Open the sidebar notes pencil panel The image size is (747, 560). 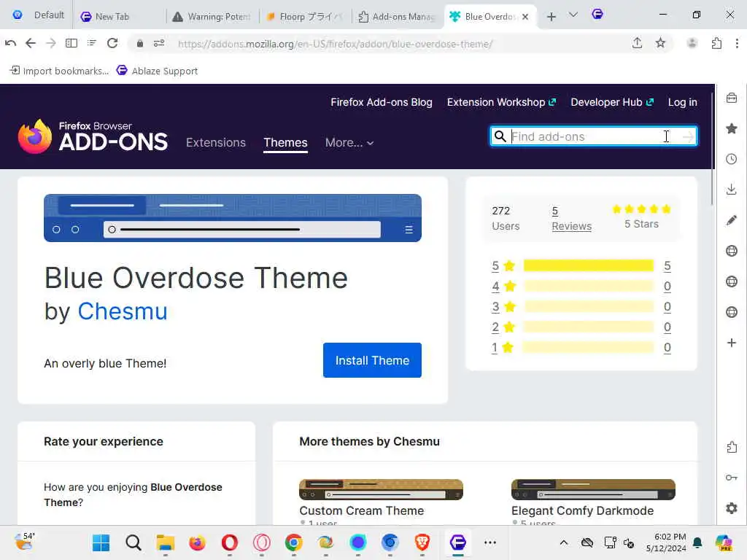(x=732, y=220)
